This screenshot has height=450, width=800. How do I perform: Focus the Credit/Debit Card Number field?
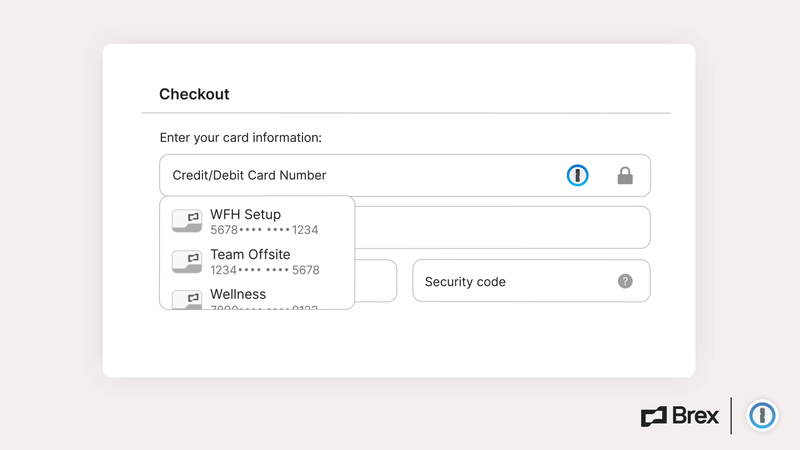pyautogui.click(x=405, y=176)
